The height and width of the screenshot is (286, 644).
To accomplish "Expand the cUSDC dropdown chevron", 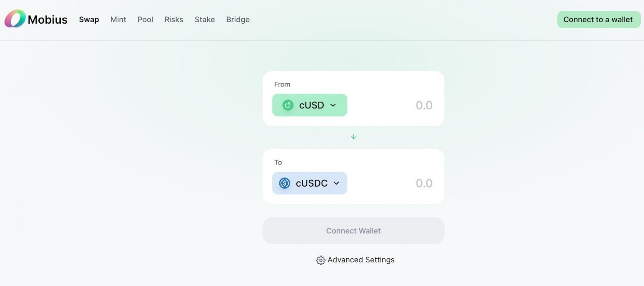I will point(336,183).
